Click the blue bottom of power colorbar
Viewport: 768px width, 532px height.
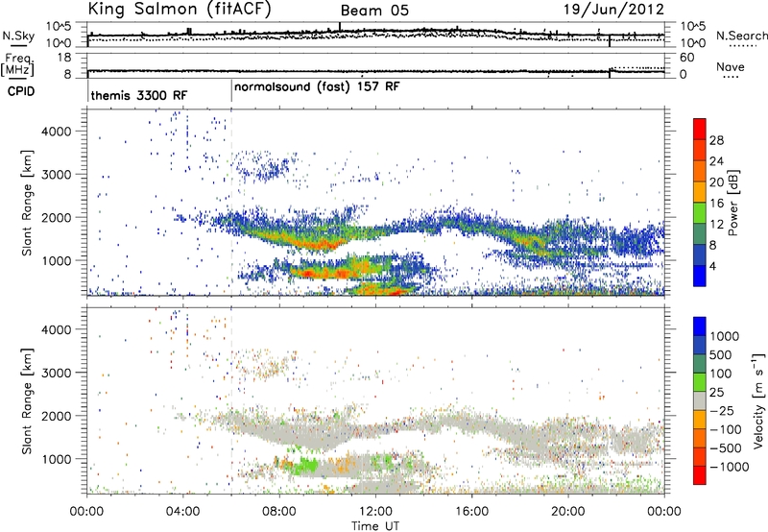[x=700, y=276]
